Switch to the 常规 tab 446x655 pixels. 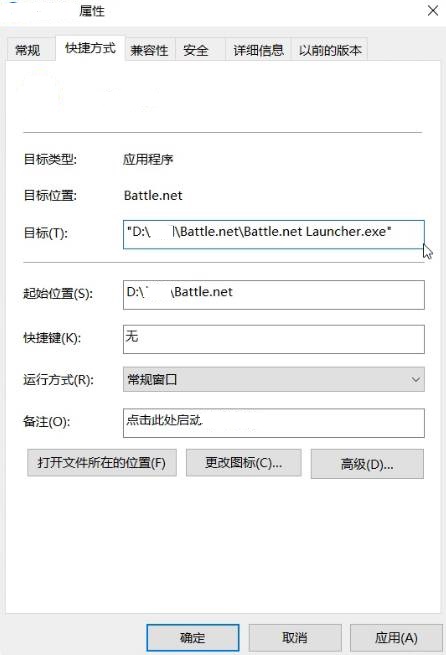(28, 50)
